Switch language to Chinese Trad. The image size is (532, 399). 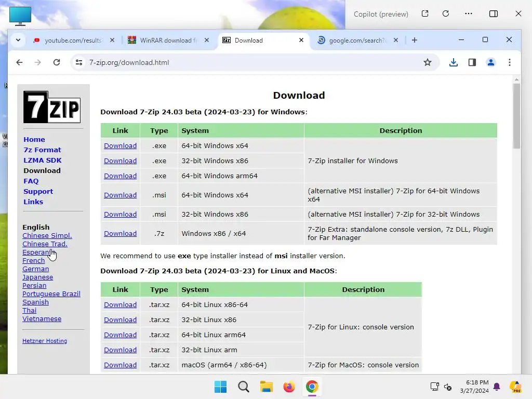(x=45, y=244)
